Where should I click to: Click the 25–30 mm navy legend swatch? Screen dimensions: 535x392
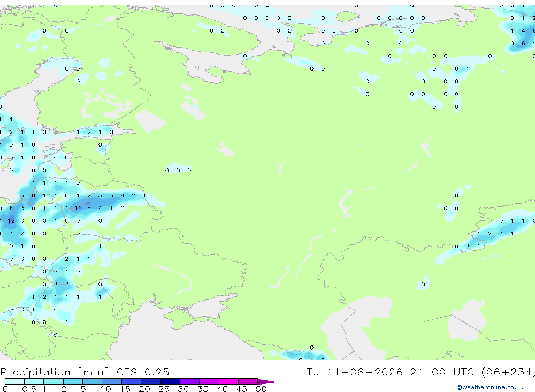(170, 381)
